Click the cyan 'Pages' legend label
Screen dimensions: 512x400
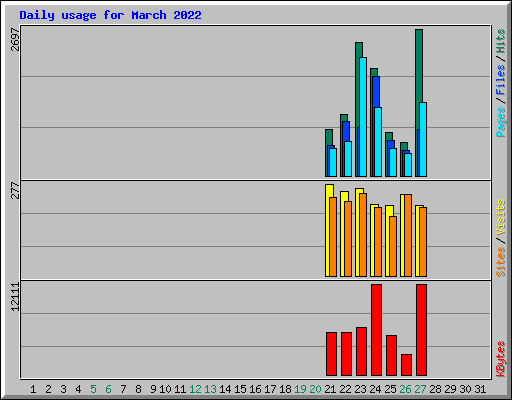tap(501, 122)
